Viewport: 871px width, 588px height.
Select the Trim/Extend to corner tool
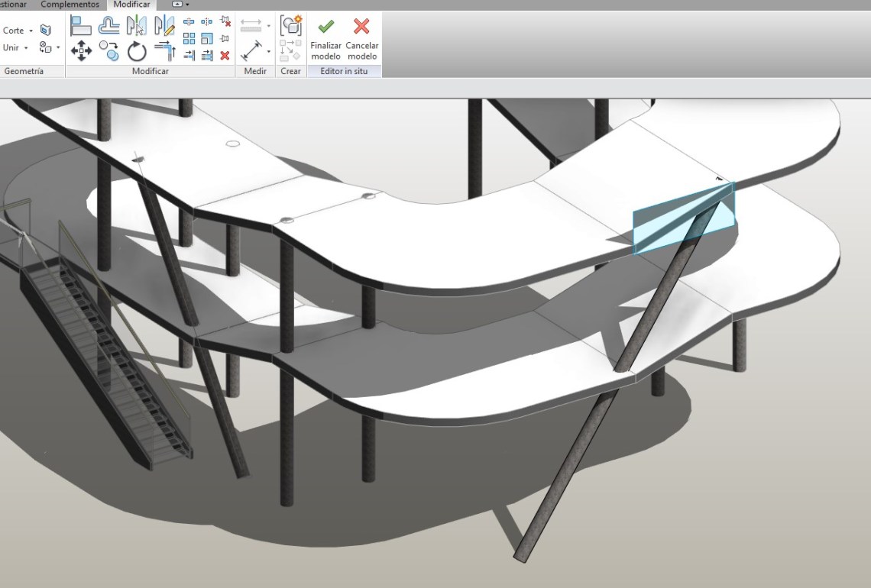point(164,51)
